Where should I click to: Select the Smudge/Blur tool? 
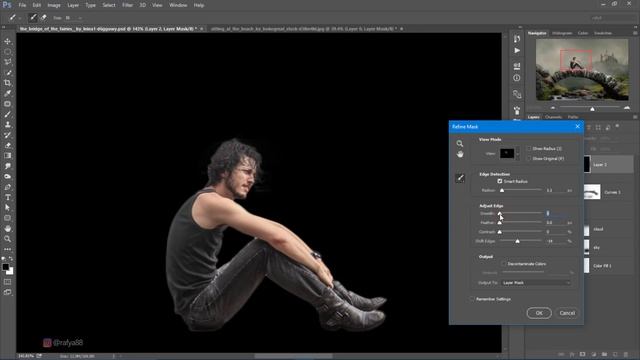click(8, 166)
